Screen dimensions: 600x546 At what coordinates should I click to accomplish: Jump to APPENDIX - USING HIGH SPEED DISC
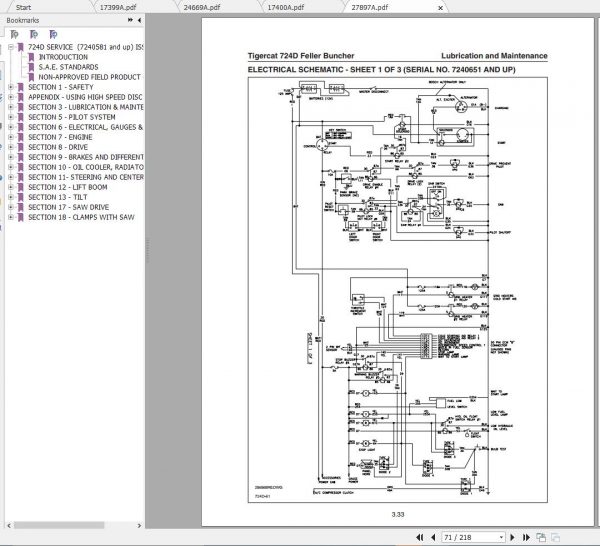pos(85,97)
